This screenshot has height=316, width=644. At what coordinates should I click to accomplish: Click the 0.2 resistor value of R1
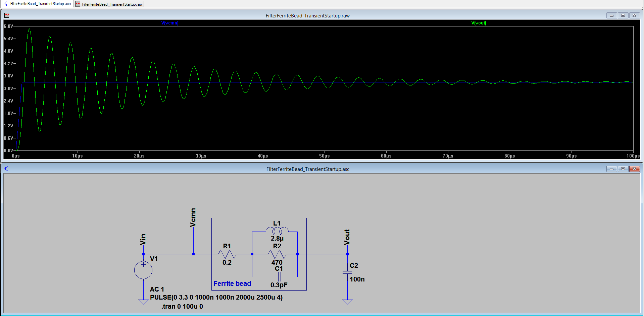(x=227, y=262)
